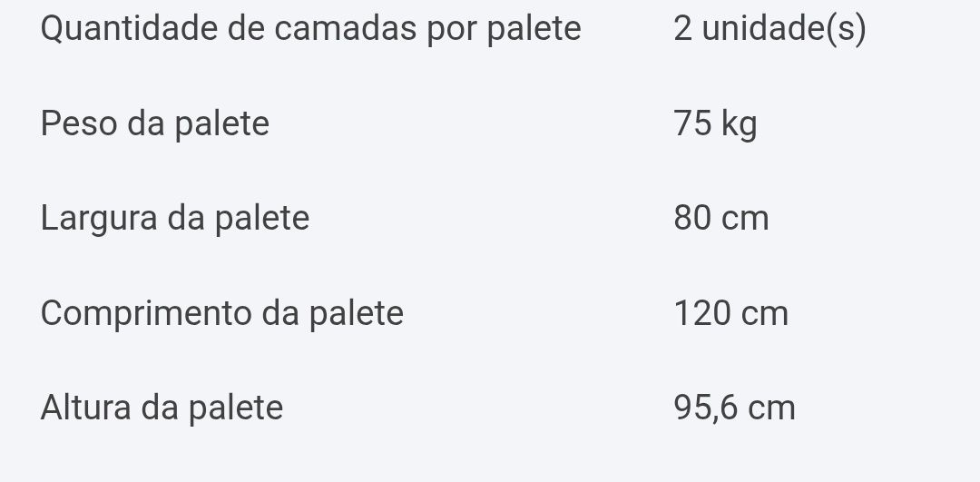Screen dimensions: 980x482
Task: Click the '80 cm' width value
Action: point(721,219)
